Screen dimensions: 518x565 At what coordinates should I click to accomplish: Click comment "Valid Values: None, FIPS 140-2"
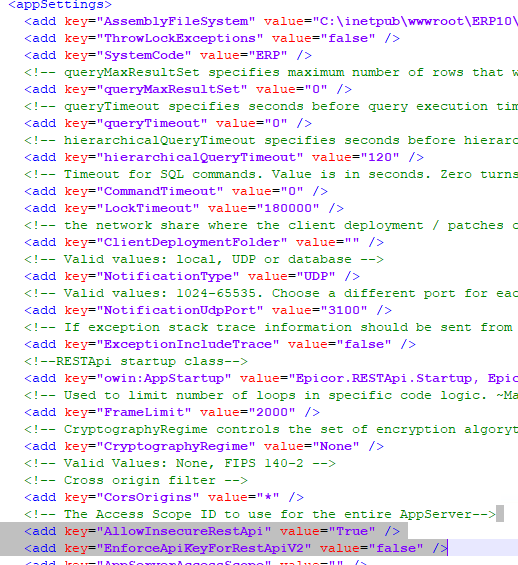click(180, 463)
